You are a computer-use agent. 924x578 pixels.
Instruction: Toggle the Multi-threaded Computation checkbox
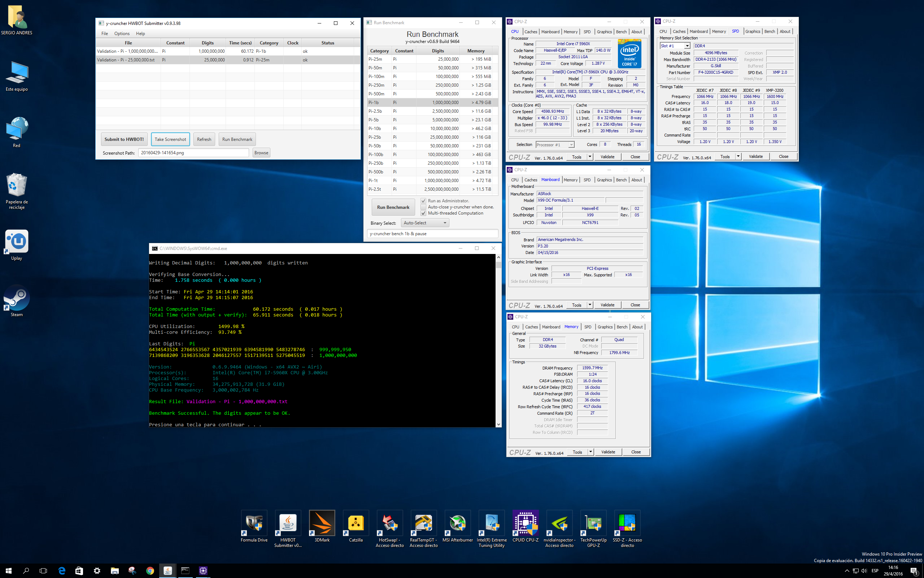(423, 213)
